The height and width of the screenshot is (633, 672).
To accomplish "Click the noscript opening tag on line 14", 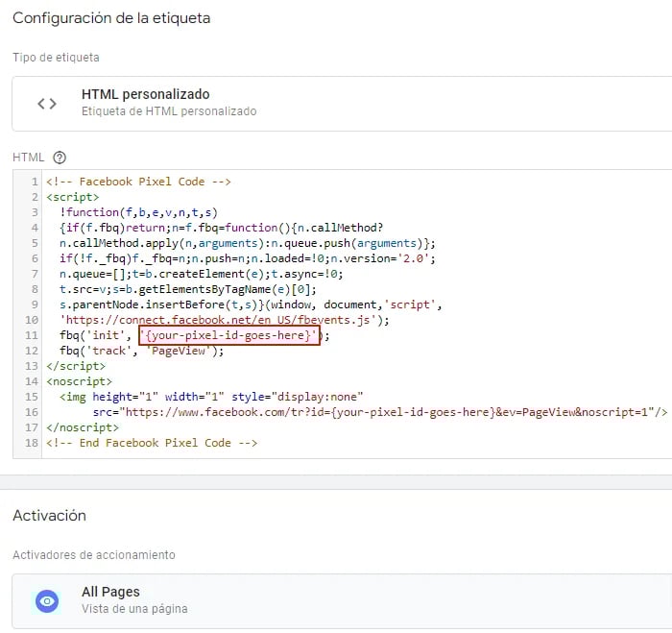I will click(80, 381).
